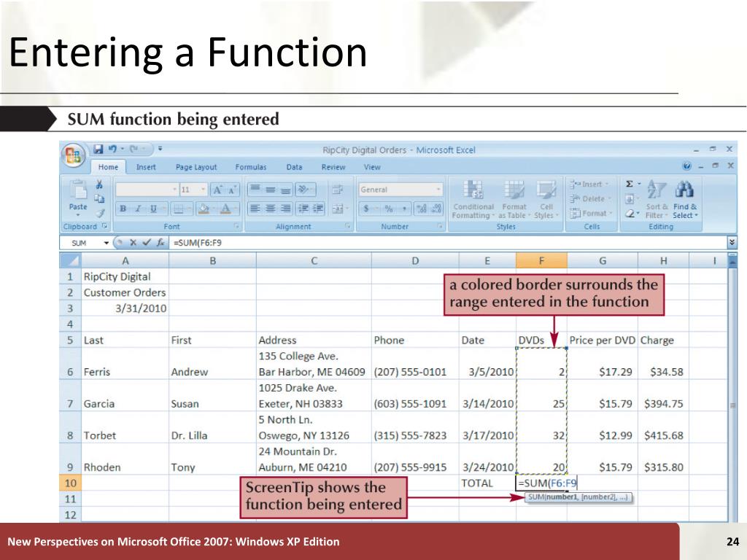
Task: Align text to the left
Action: (x=255, y=209)
